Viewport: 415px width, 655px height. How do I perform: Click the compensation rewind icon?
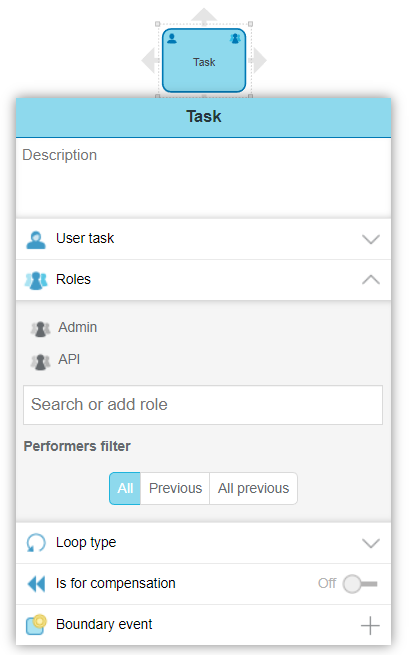(x=36, y=584)
